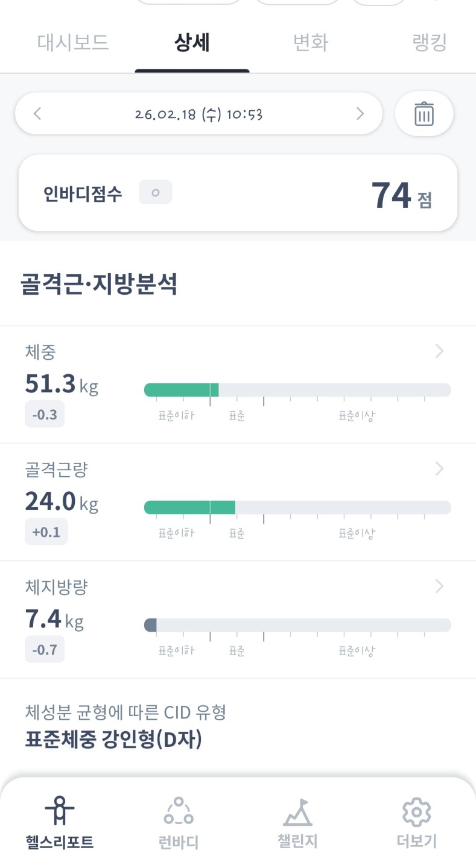Screen dimensions: 476x868
Task: Expand the 골격근량 detail chevron
Action: (439, 468)
